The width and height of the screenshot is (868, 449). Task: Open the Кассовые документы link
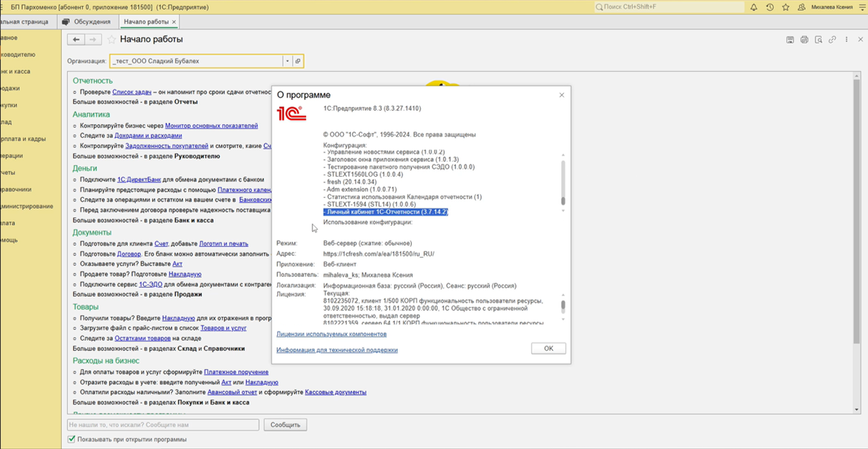336,392
